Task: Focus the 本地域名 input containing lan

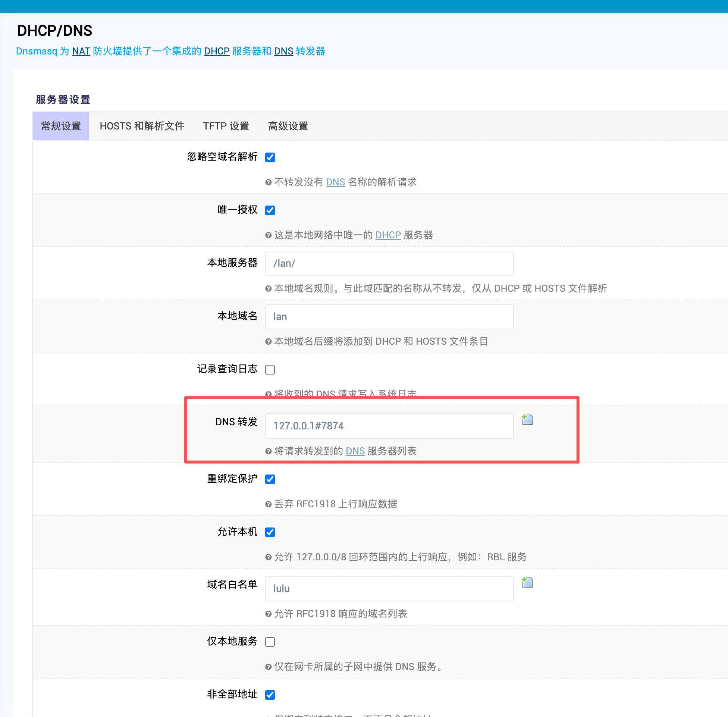Action: pos(389,317)
